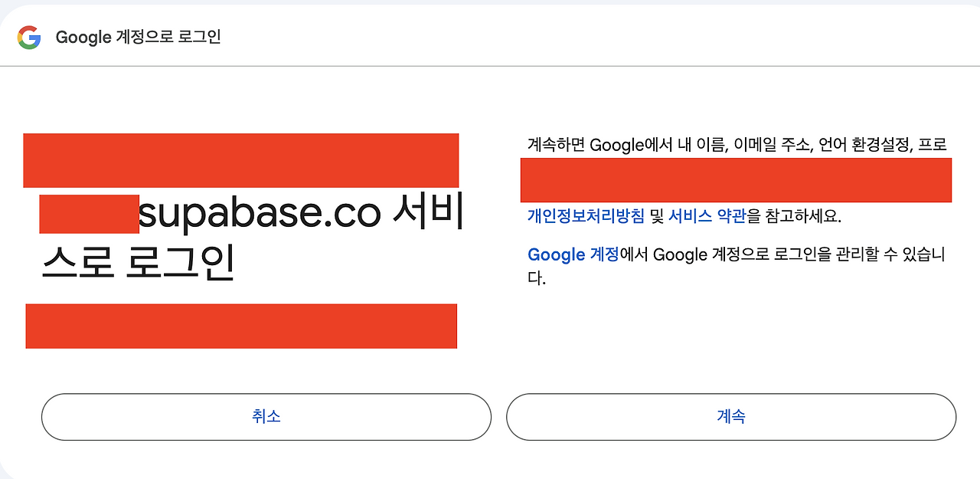Click the red redacted bar below the heading

pos(241,326)
